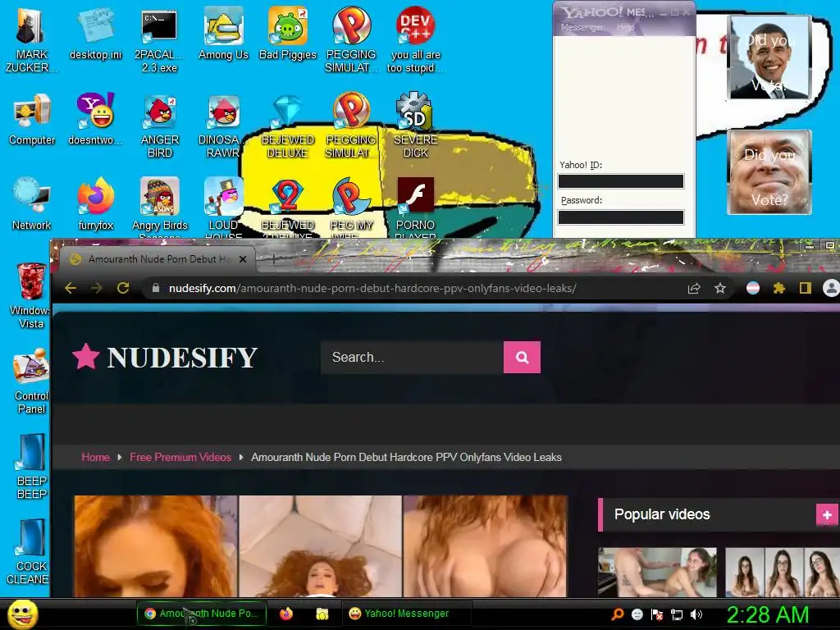Select the LOUD HOUSE desktop icon
The image size is (840, 630).
coord(223,208)
